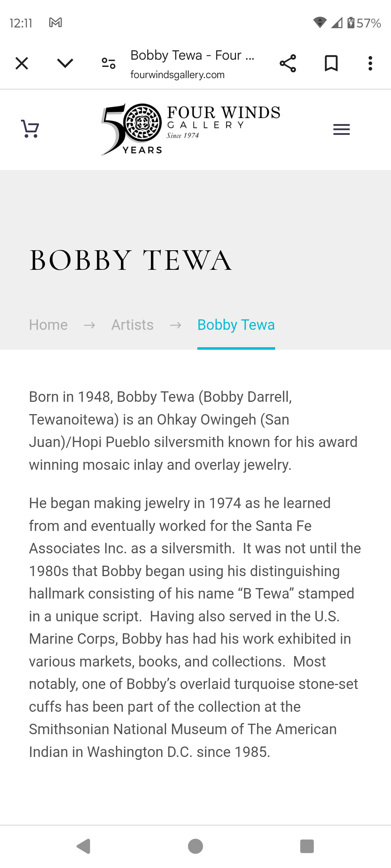Minimize the tab with the down chevron
Image resolution: width=391 pixels, height=868 pixels.
(65, 63)
